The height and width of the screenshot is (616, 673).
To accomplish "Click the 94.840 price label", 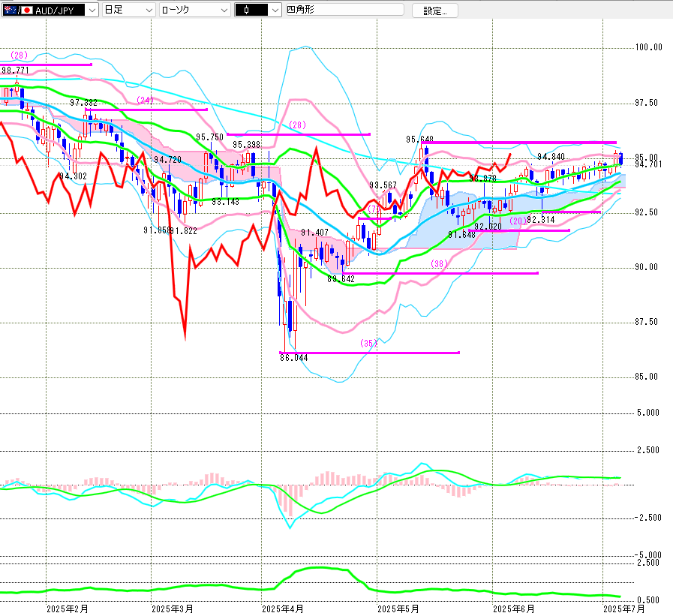I will point(551,157).
